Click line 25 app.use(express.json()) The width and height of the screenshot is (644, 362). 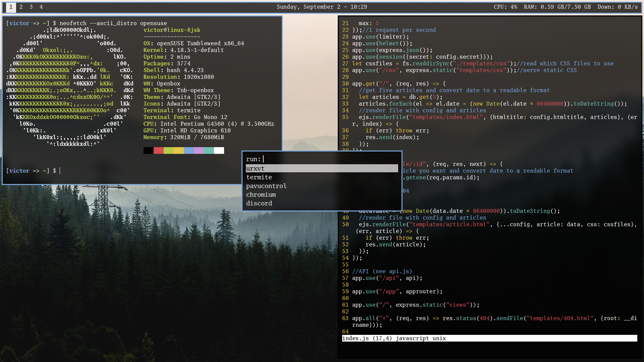pos(392,50)
